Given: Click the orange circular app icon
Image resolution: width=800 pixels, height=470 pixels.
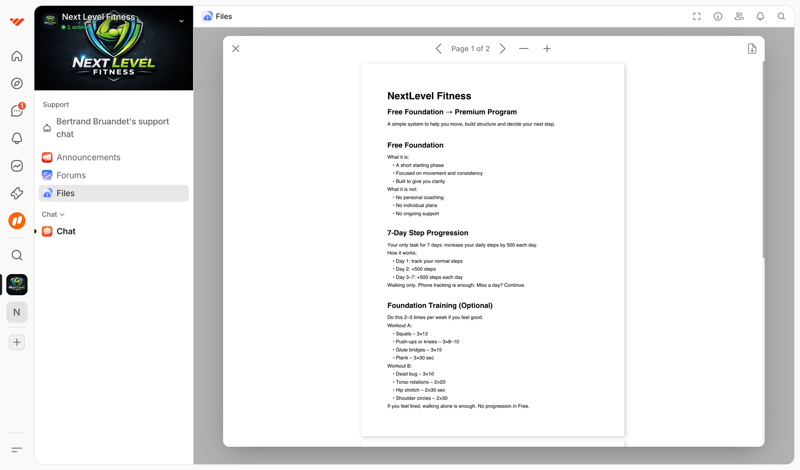Looking at the screenshot, I should [x=17, y=221].
